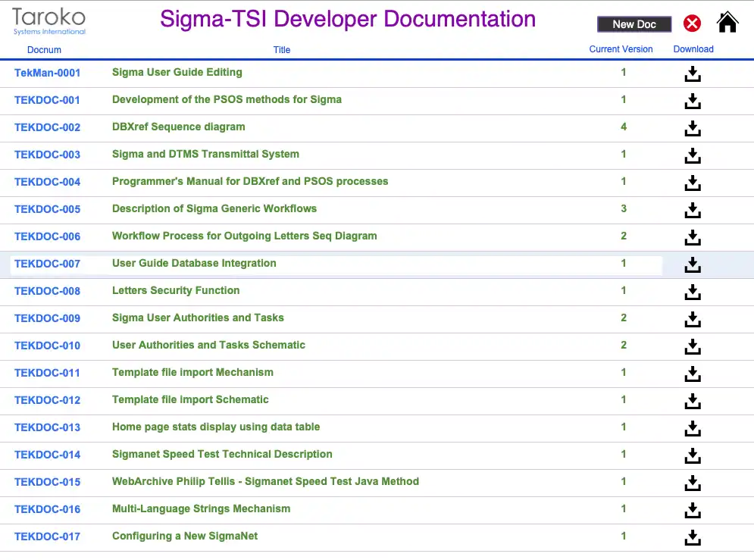Open docnum link TEKDOC-008
754x560 pixels.
pyautogui.click(x=47, y=291)
